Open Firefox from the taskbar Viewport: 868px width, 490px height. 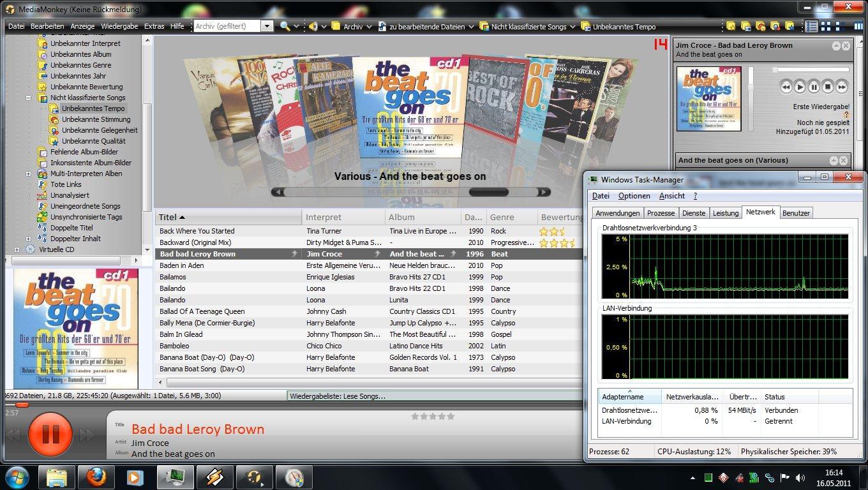pos(96,477)
